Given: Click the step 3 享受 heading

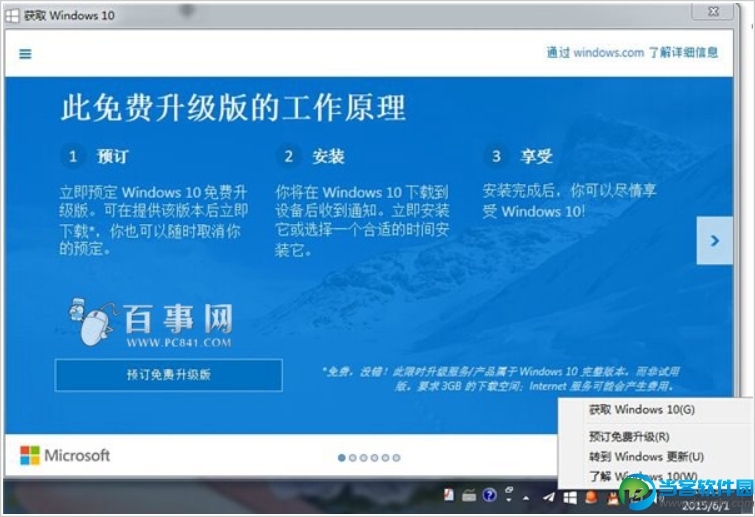Looking at the screenshot, I should [536, 156].
